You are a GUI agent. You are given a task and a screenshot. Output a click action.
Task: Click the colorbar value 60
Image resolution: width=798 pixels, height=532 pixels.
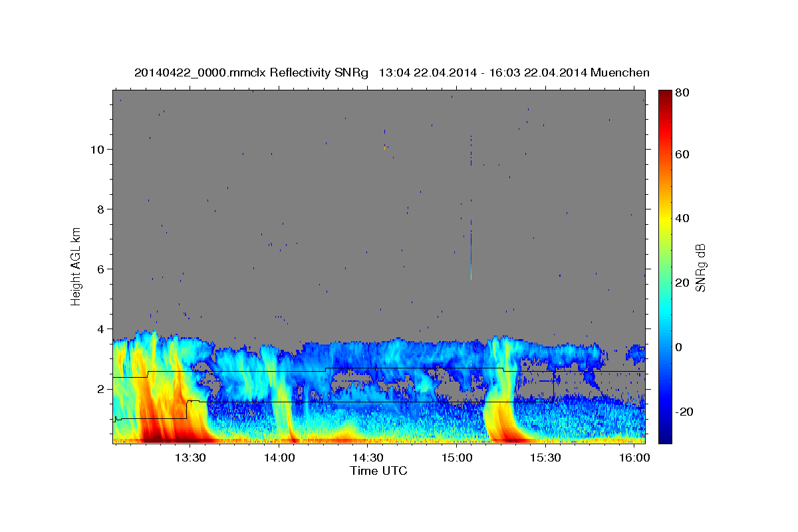point(682,154)
